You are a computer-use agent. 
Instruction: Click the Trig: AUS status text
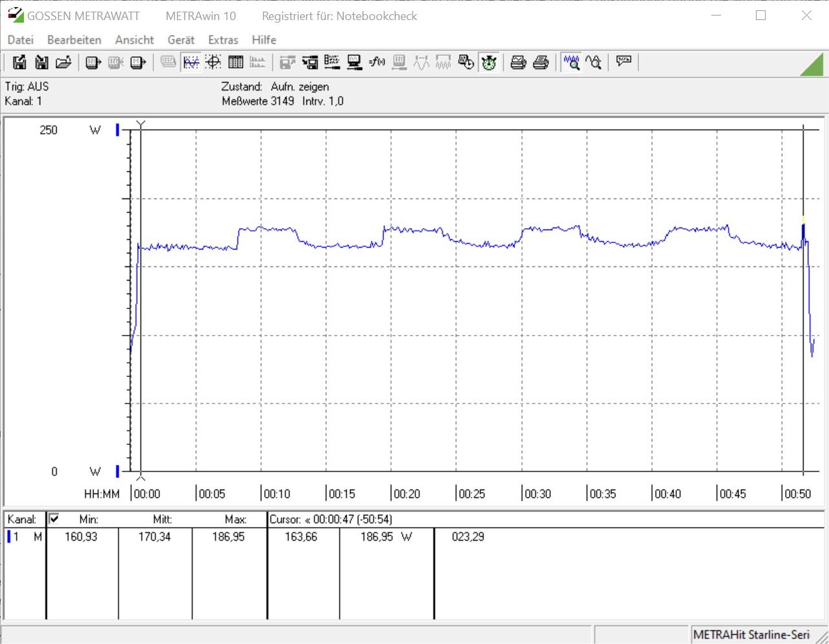(x=27, y=87)
